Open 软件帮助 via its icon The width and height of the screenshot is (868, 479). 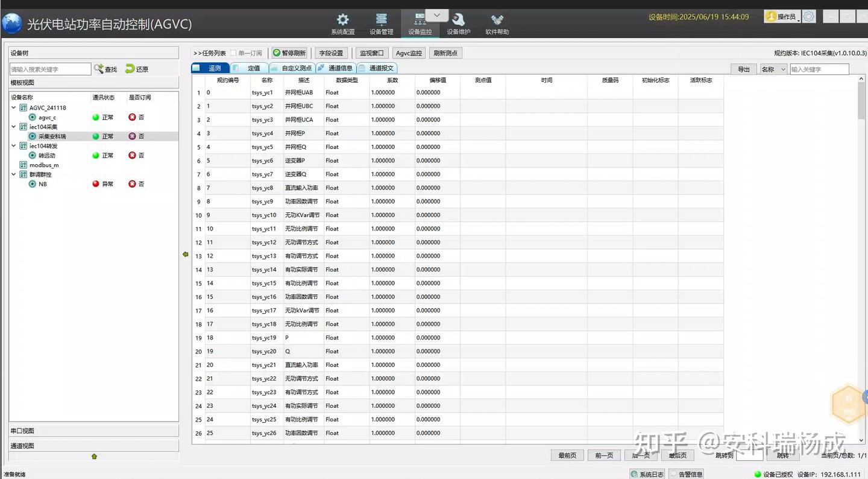click(x=496, y=20)
